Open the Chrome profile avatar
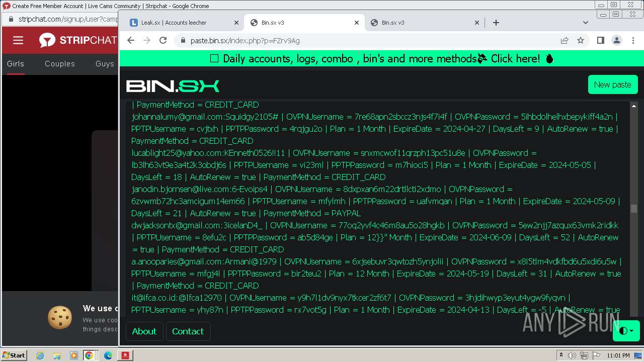Image resolution: width=644 pixels, height=362 pixels. coord(616,40)
